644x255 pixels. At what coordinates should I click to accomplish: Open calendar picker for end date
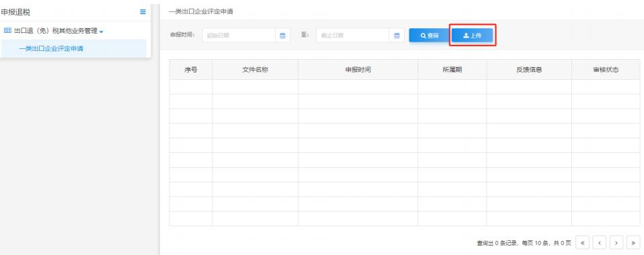coord(397,36)
